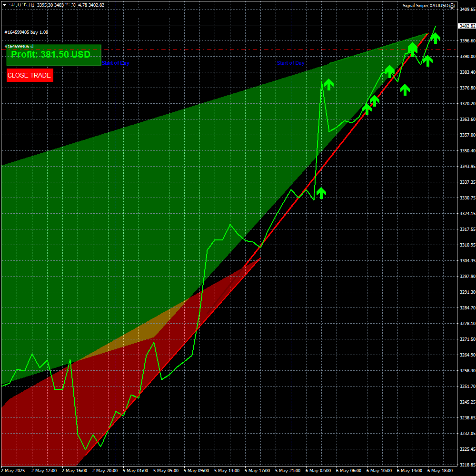The width and height of the screenshot is (476, 476).
Task: Click the 3251.70 price scale value
Action: (x=467, y=387)
